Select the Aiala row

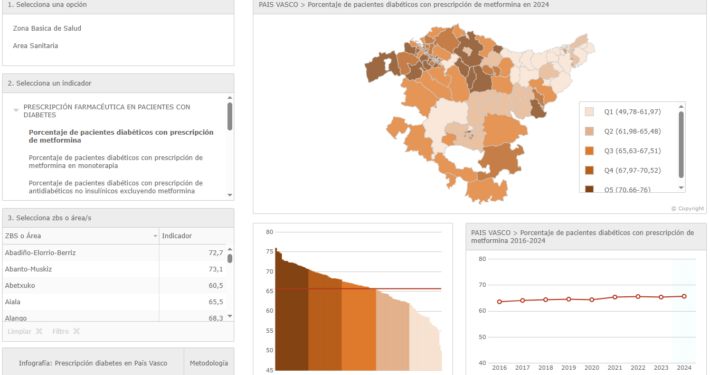point(114,302)
